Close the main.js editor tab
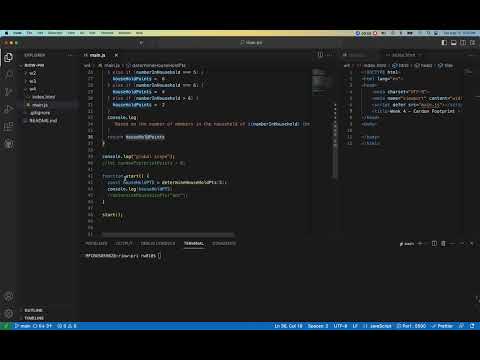 point(116,55)
